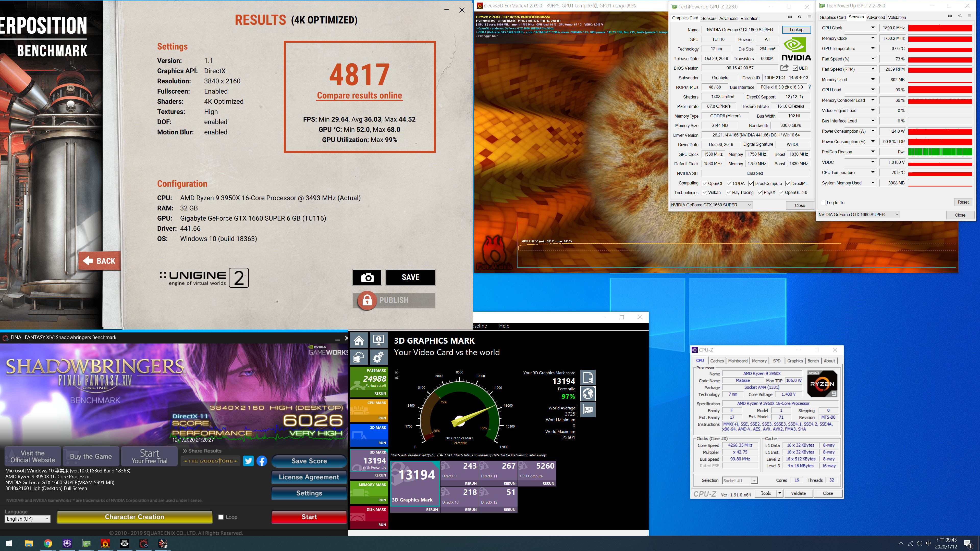This screenshot has height=551, width=980.
Task: Click Compare results online link
Action: click(x=360, y=95)
